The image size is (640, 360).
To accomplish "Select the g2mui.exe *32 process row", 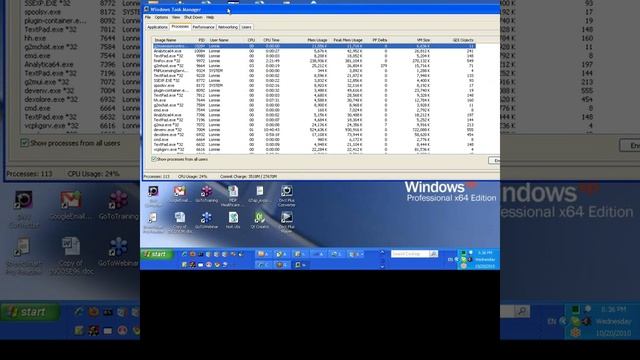I will click(314, 125).
